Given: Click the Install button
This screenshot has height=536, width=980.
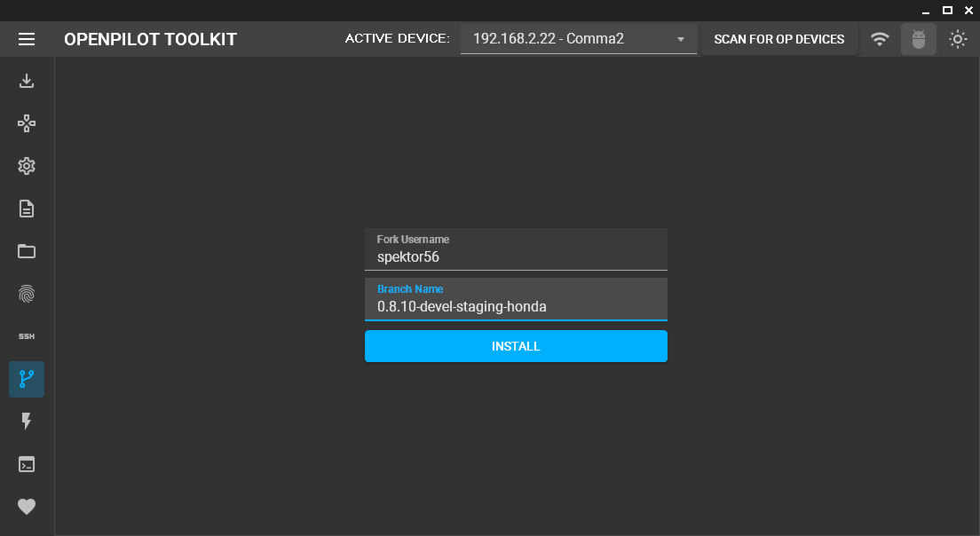Looking at the screenshot, I should click(x=516, y=346).
